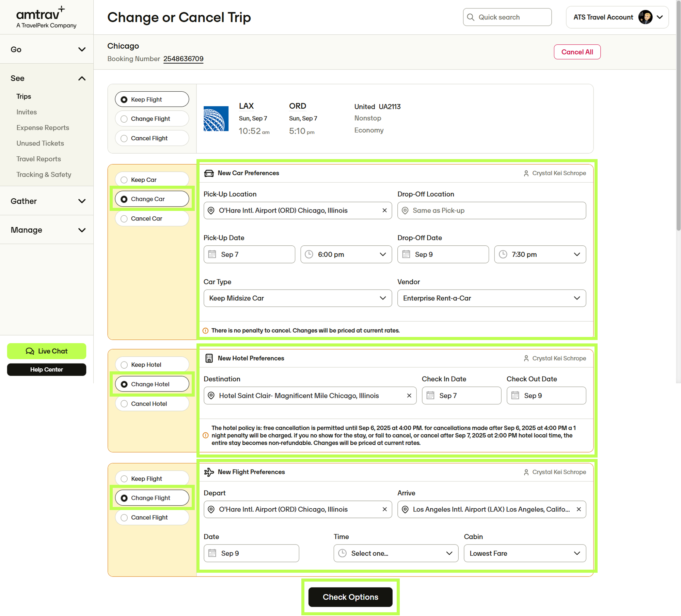Select the Cancel Car option

coord(152,218)
